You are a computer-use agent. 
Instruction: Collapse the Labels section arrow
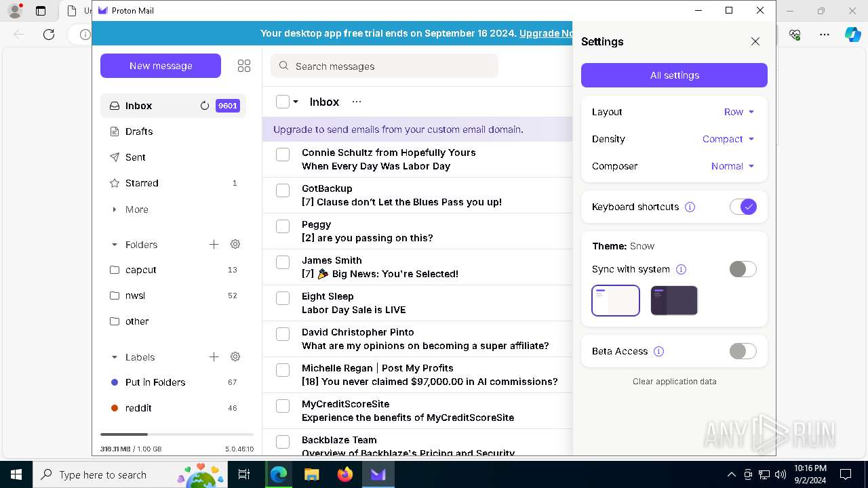coord(114,357)
